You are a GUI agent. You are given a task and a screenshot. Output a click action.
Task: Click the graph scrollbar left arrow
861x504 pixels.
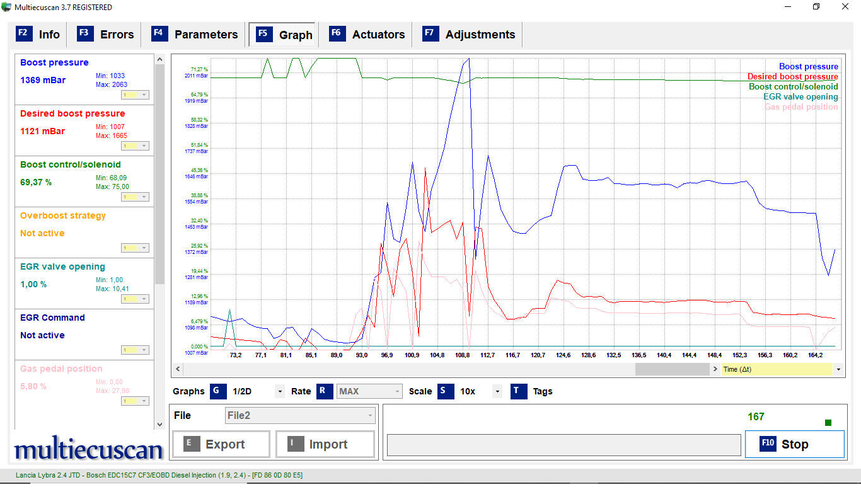click(177, 369)
